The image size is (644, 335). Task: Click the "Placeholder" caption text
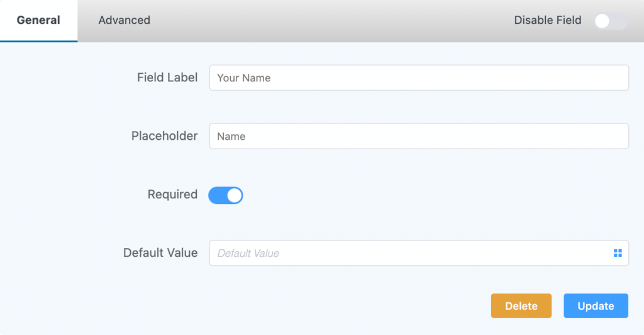[164, 135]
